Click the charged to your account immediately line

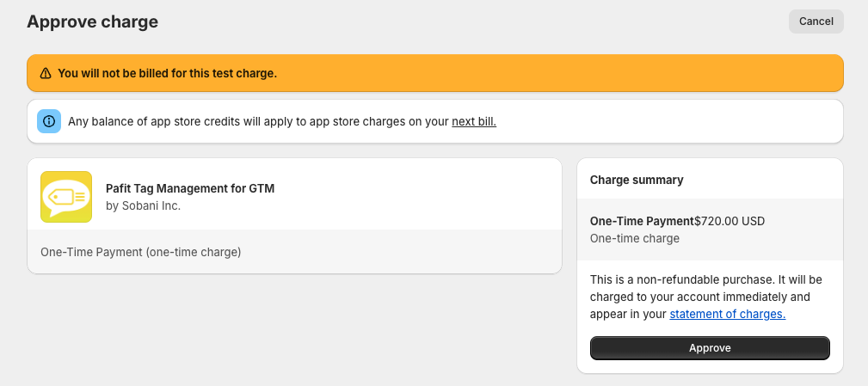point(699,297)
